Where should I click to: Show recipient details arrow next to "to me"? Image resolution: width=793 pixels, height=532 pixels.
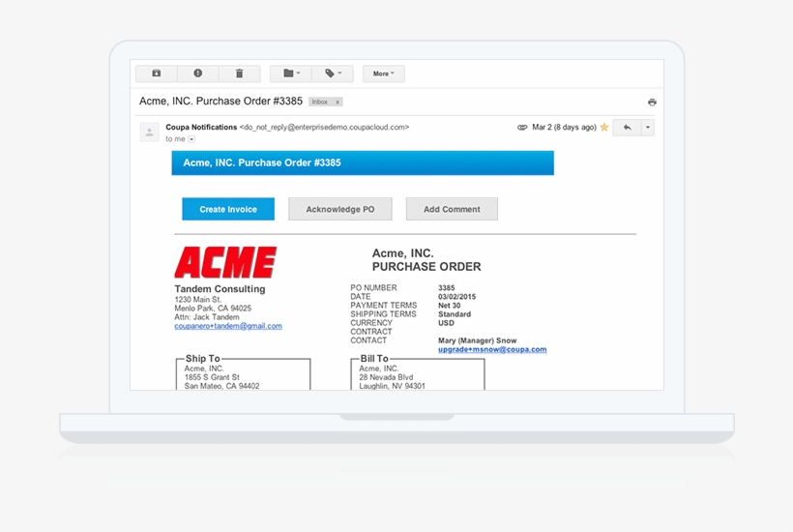tap(191, 139)
